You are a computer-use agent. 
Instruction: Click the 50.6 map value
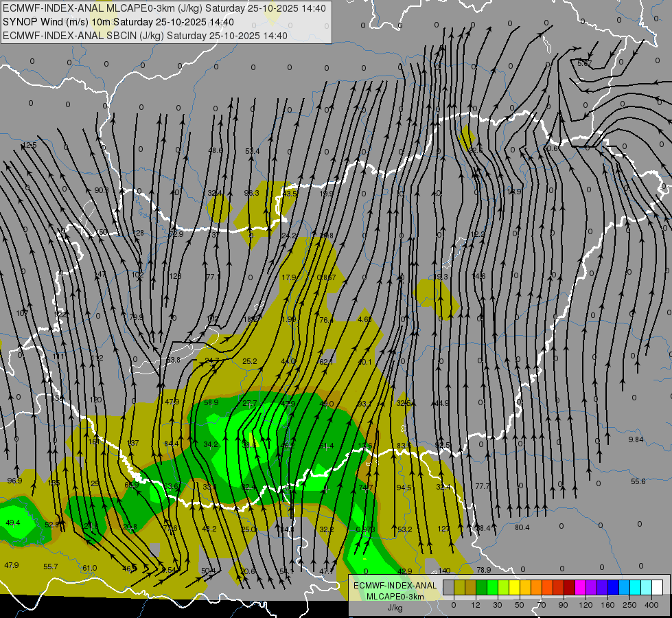click(x=551, y=148)
